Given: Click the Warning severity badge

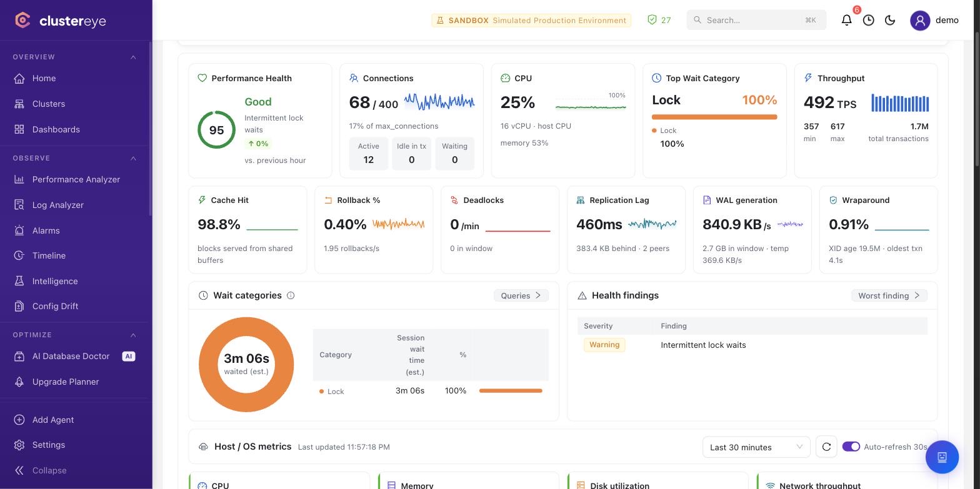Looking at the screenshot, I should 604,345.
